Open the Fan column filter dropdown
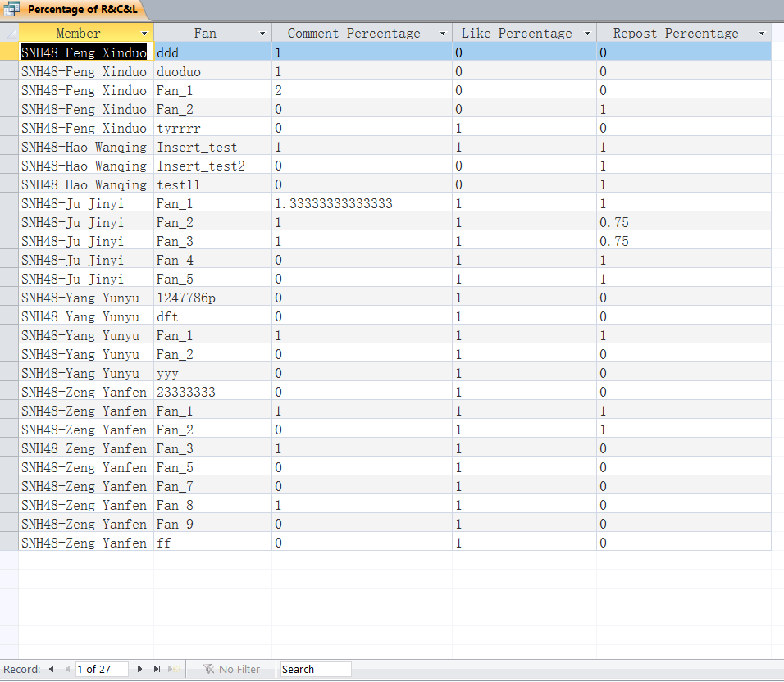 [262, 34]
